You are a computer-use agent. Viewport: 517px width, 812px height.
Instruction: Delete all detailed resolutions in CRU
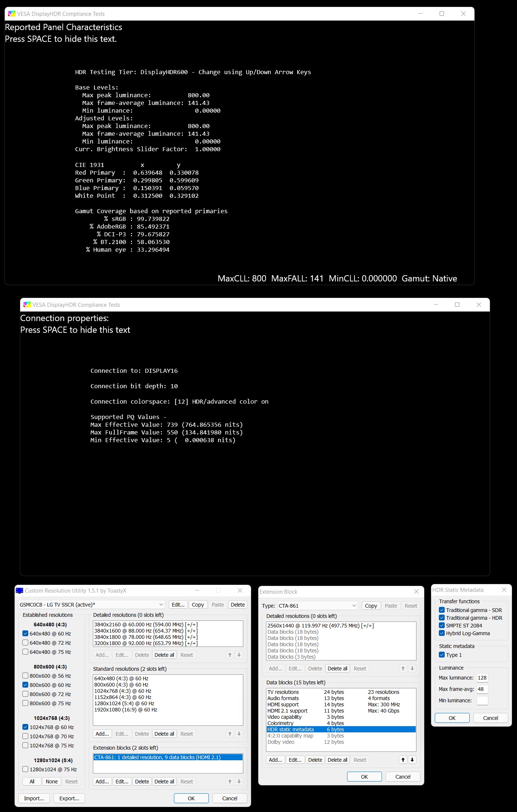164,655
